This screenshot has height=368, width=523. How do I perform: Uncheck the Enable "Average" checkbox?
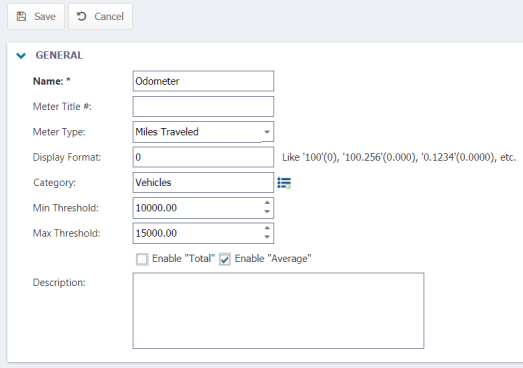click(224, 259)
